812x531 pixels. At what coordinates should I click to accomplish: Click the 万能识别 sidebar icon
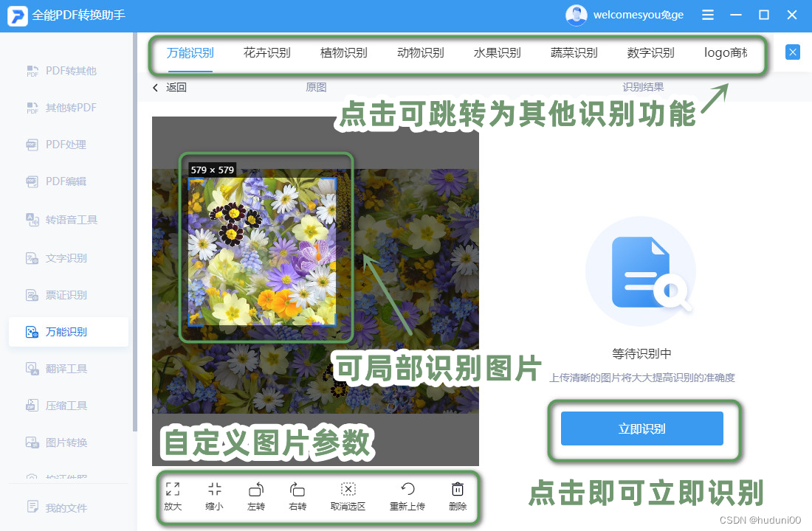coord(32,332)
